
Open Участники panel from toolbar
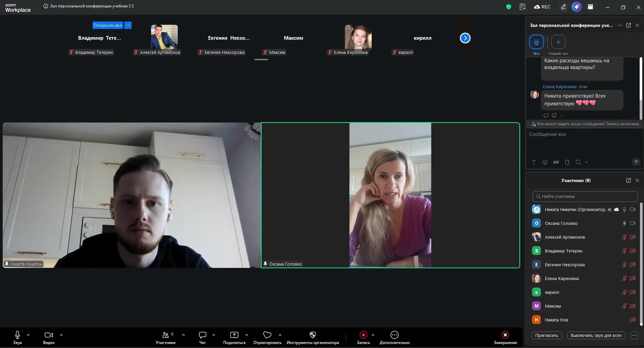(x=166, y=338)
